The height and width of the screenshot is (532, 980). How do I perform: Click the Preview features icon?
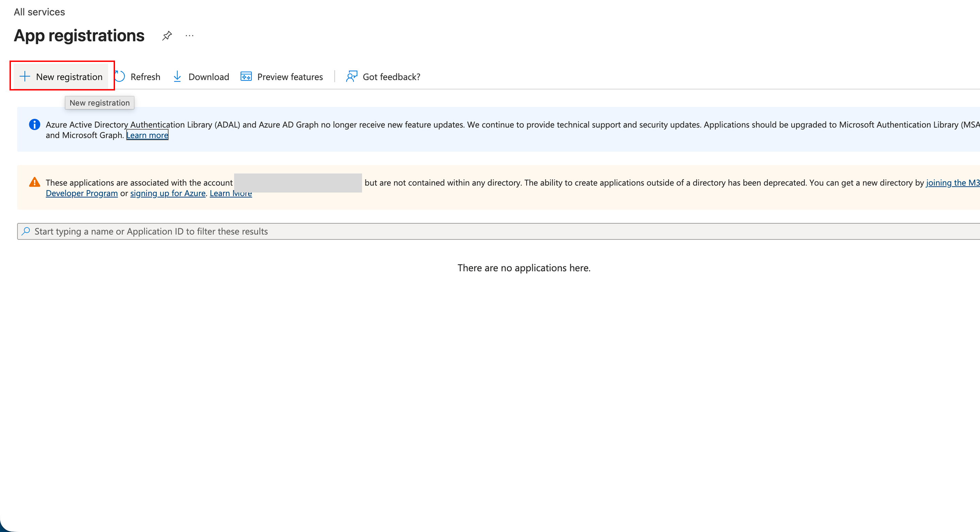[x=246, y=77]
